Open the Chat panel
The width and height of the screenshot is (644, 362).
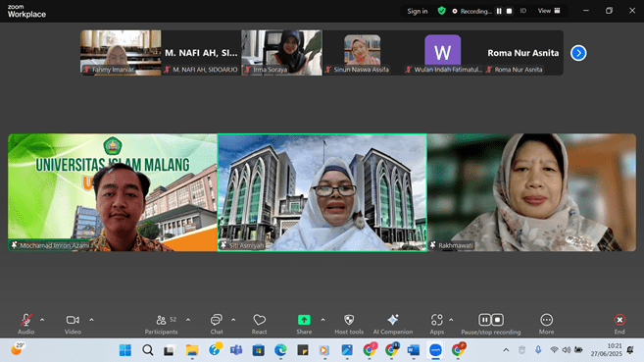point(217,324)
